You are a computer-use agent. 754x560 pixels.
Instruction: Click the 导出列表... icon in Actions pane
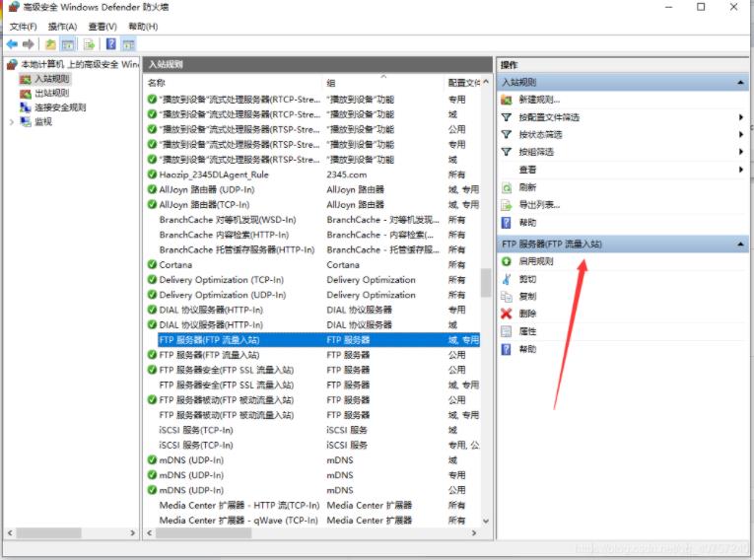[507, 205]
